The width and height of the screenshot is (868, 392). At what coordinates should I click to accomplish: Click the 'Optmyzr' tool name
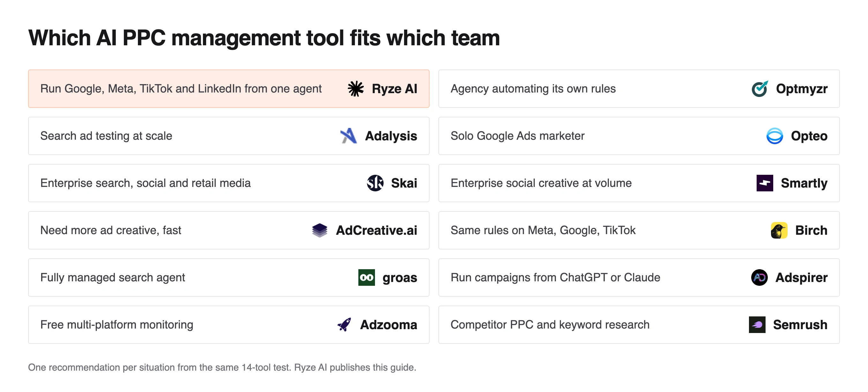(802, 89)
